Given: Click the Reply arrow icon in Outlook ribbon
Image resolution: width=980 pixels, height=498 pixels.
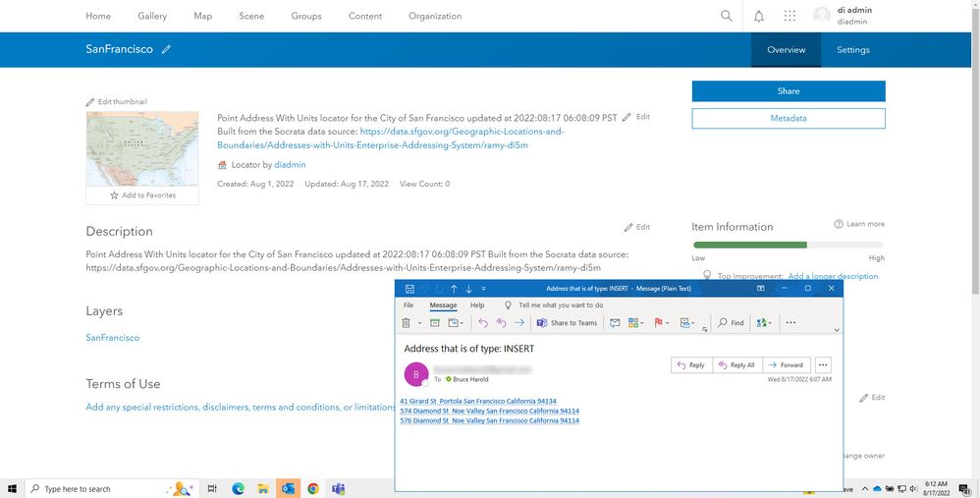Looking at the screenshot, I should pyautogui.click(x=482, y=323).
